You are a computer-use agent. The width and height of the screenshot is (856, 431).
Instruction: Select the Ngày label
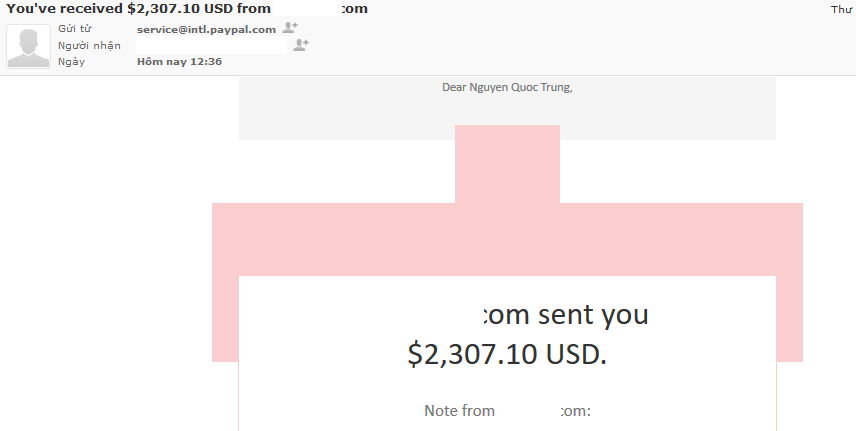point(72,62)
